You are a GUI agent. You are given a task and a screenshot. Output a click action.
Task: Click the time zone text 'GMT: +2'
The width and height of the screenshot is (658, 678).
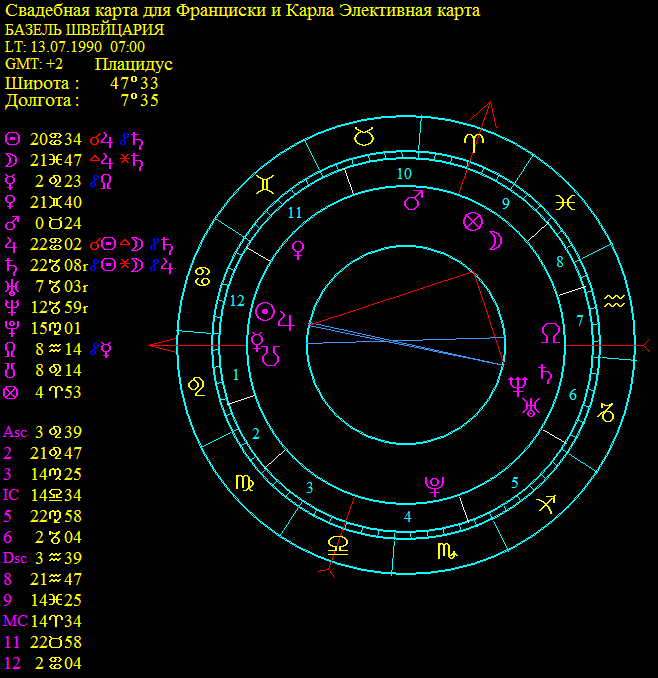tap(34, 64)
